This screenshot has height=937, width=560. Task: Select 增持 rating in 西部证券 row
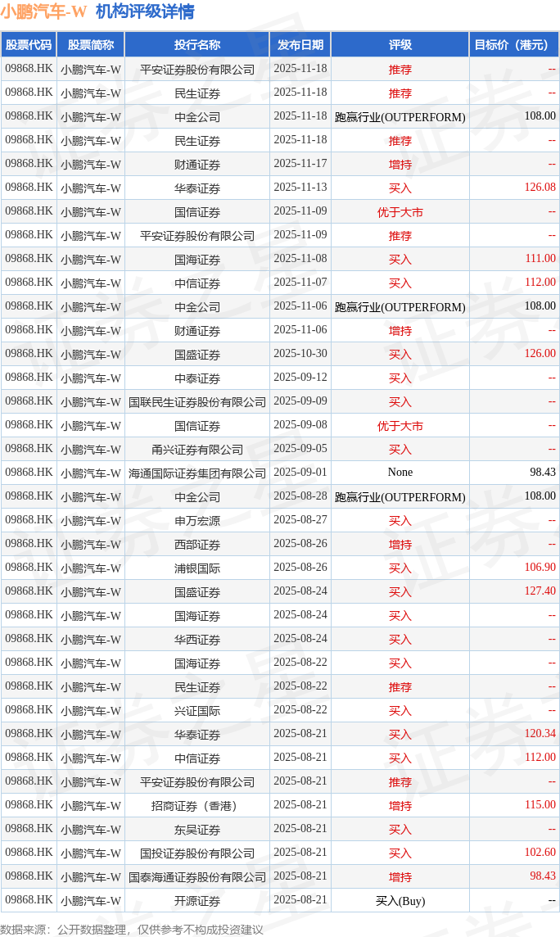400,545
